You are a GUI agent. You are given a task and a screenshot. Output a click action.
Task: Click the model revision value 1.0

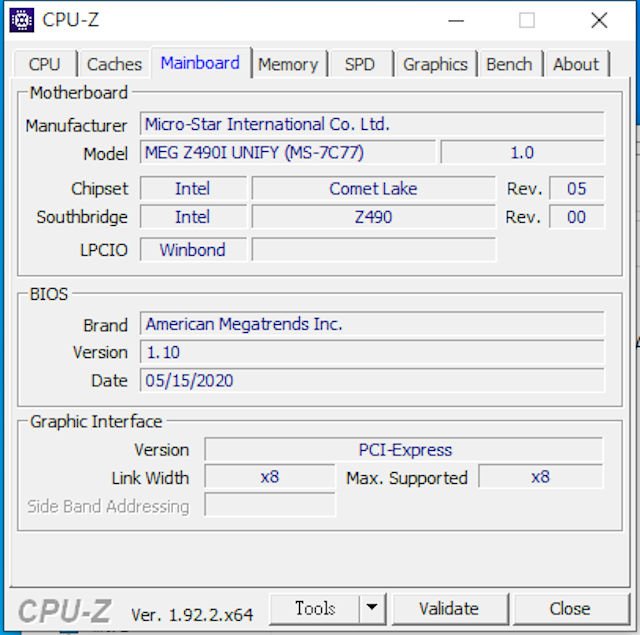point(522,152)
